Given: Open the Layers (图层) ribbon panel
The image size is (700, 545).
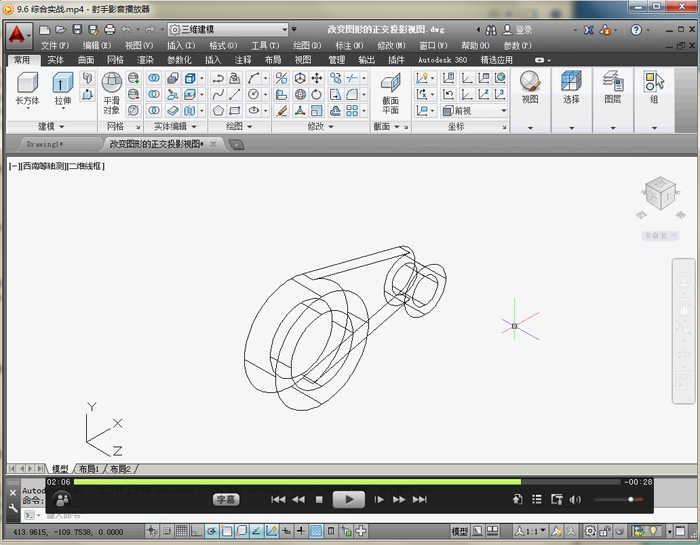Looking at the screenshot, I should click(613, 99).
